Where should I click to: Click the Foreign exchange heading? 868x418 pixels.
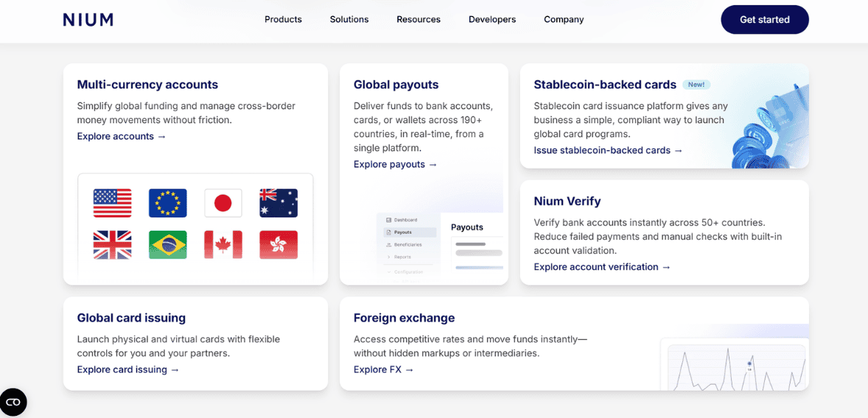(404, 318)
